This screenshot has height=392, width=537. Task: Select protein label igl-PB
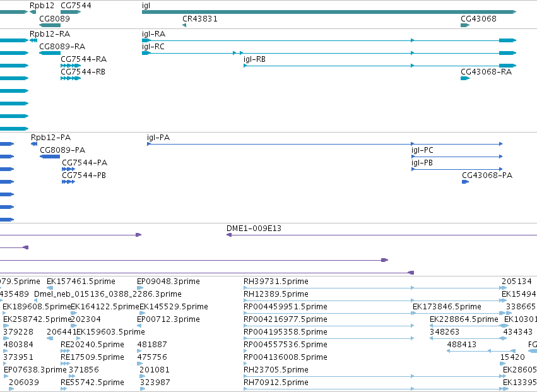click(422, 163)
